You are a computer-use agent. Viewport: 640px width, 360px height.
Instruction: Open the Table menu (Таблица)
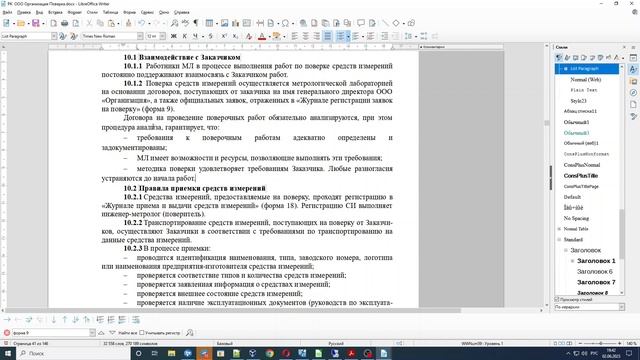[x=110, y=13]
